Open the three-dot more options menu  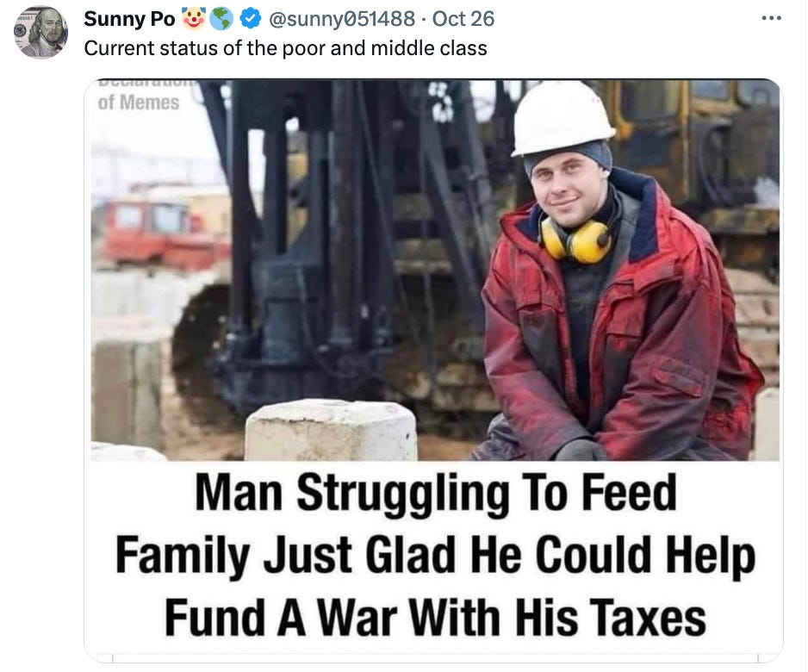pyautogui.click(x=772, y=19)
